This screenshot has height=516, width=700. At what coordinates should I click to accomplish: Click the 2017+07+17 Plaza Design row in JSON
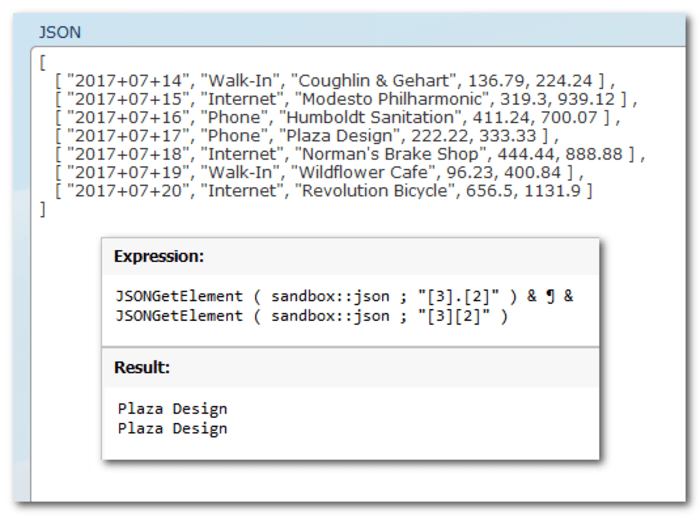(x=307, y=136)
